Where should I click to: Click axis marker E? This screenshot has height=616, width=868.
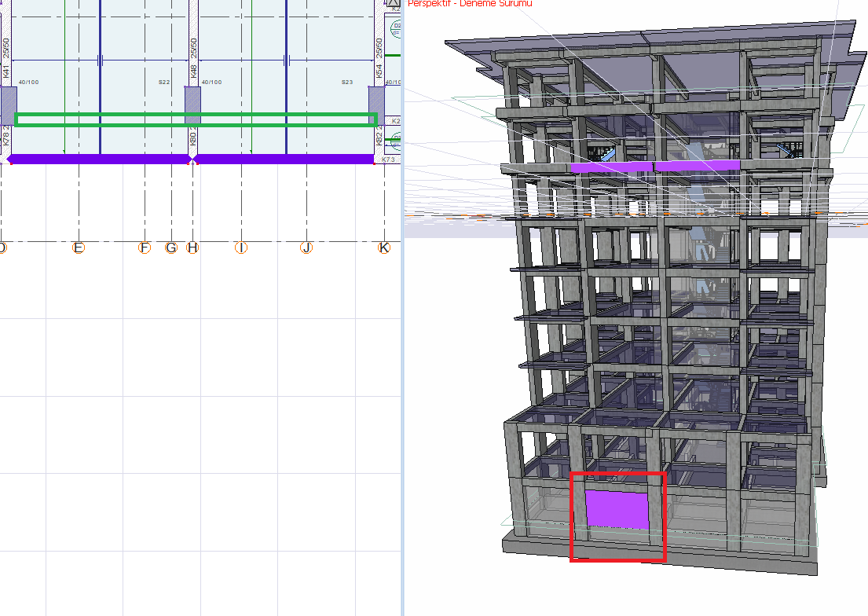pos(79,247)
